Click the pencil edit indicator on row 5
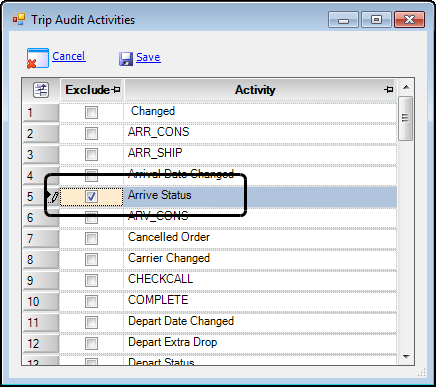Viewport: 436px width, 387px height. [53, 197]
